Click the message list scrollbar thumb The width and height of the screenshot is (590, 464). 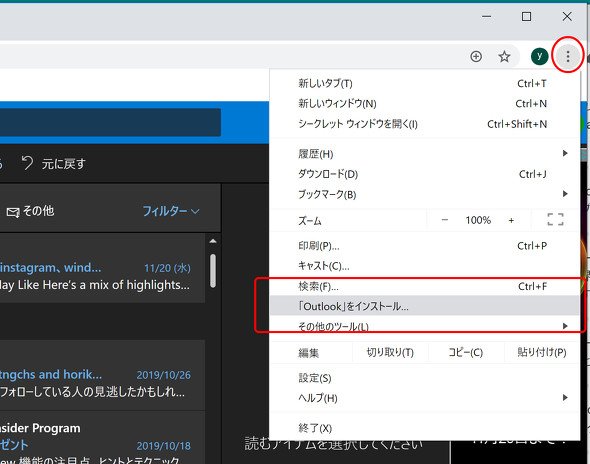click(213, 271)
